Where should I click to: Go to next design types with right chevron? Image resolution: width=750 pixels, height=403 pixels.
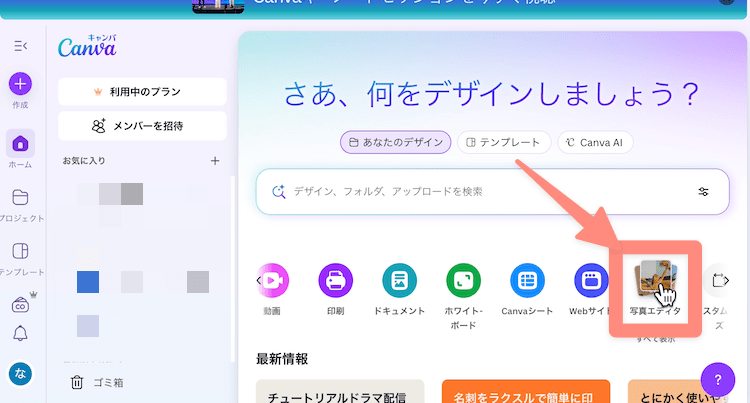[726, 281]
